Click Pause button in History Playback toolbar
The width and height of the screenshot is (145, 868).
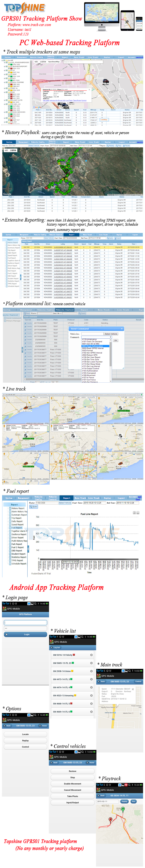coord(126,146)
